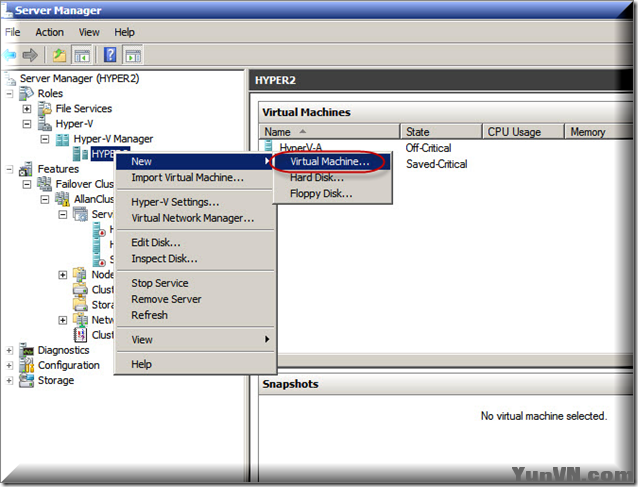
Task: Click the Configuration icon
Action: [x=26, y=365]
